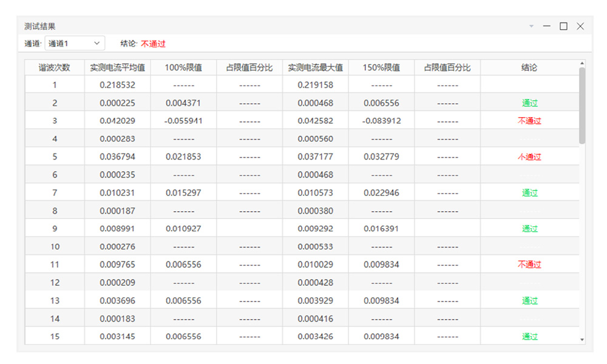Select cell 0.000235 in harmonic row 6
The image size is (607, 364).
(117, 175)
